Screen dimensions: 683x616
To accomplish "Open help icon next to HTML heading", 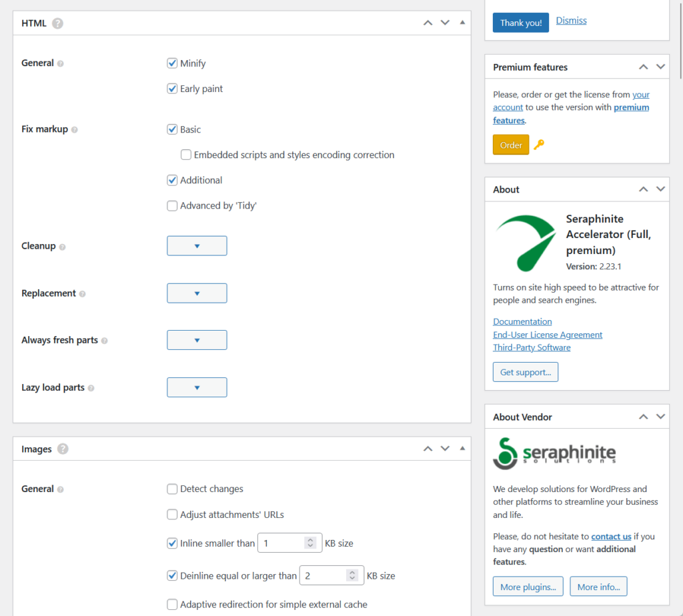I will click(x=57, y=23).
